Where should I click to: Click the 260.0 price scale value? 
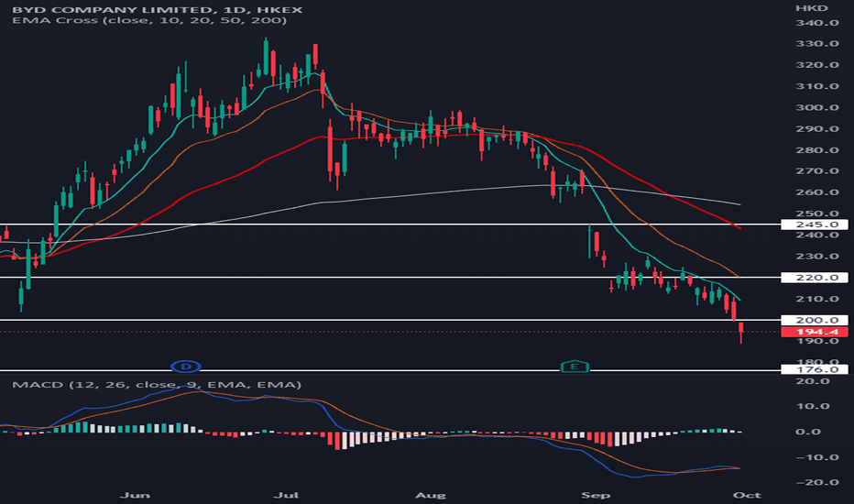tap(817, 192)
